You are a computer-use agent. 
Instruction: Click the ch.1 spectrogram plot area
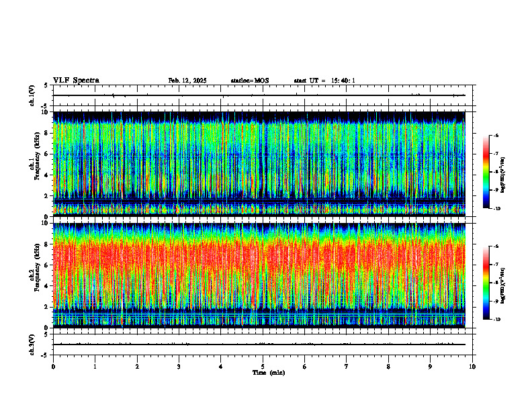point(259,164)
